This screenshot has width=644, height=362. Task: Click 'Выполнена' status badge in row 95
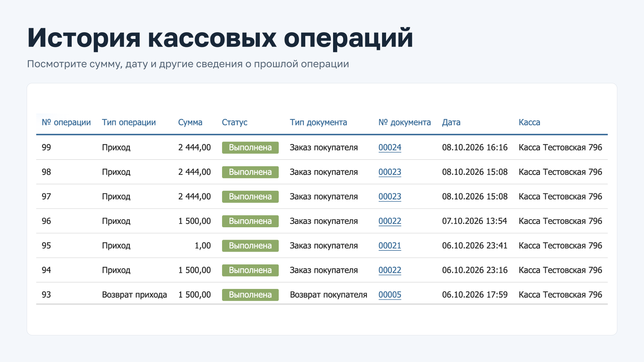coord(250,246)
